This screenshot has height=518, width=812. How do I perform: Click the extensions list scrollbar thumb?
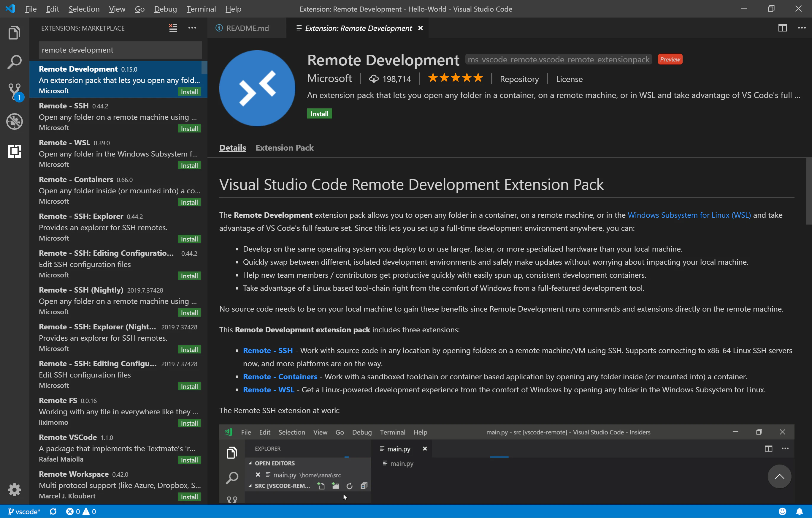click(204, 67)
